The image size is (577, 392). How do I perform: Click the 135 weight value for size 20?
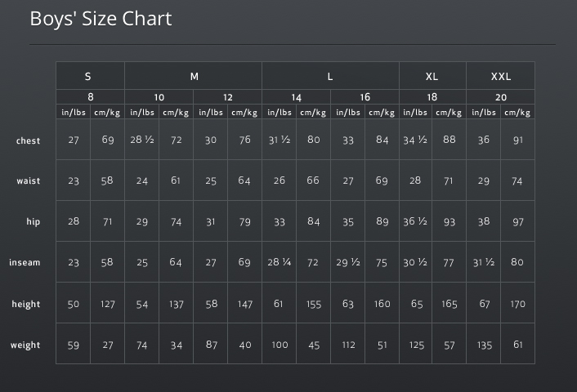click(x=484, y=345)
